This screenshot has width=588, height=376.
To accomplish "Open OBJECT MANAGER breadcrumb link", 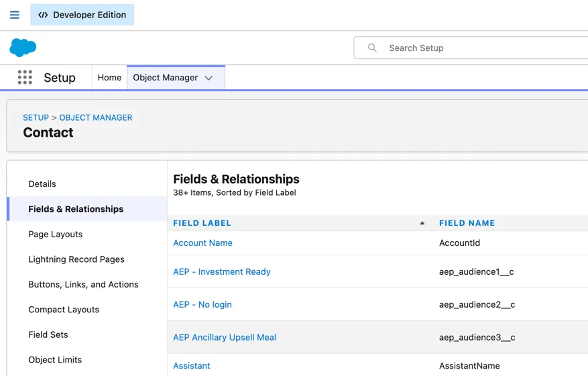I will [x=96, y=118].
